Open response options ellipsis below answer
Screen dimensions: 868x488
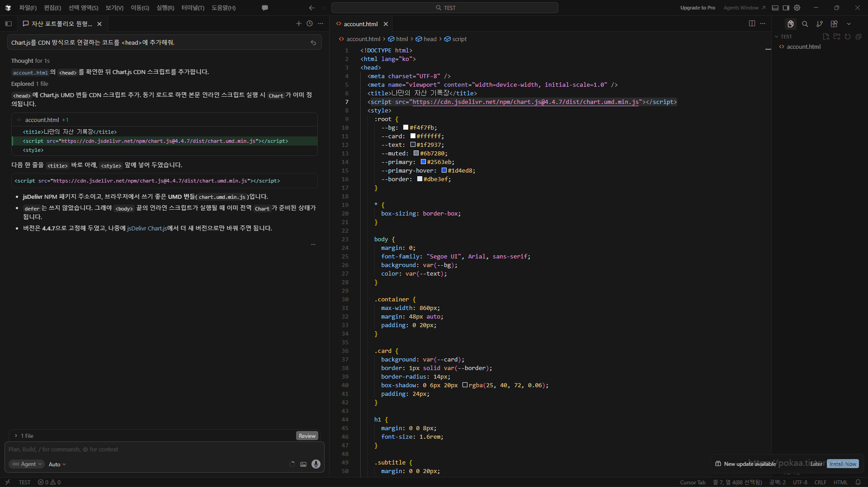[313, 244]
